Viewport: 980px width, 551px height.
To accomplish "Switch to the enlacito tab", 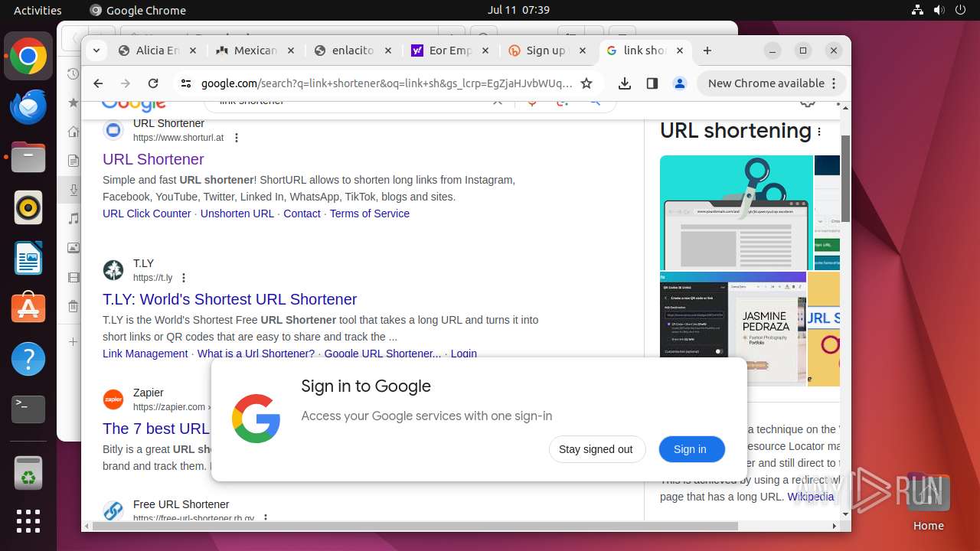I will coord(353,51).
